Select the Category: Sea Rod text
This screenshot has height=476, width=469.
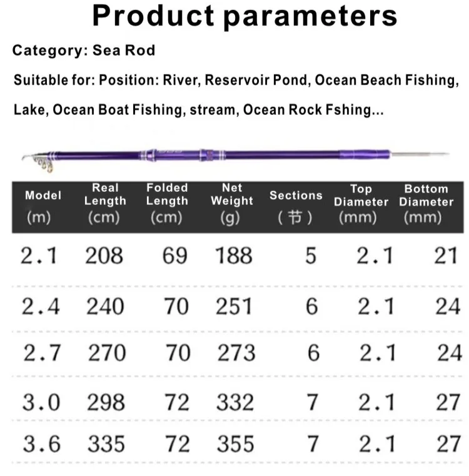point(84,51)
